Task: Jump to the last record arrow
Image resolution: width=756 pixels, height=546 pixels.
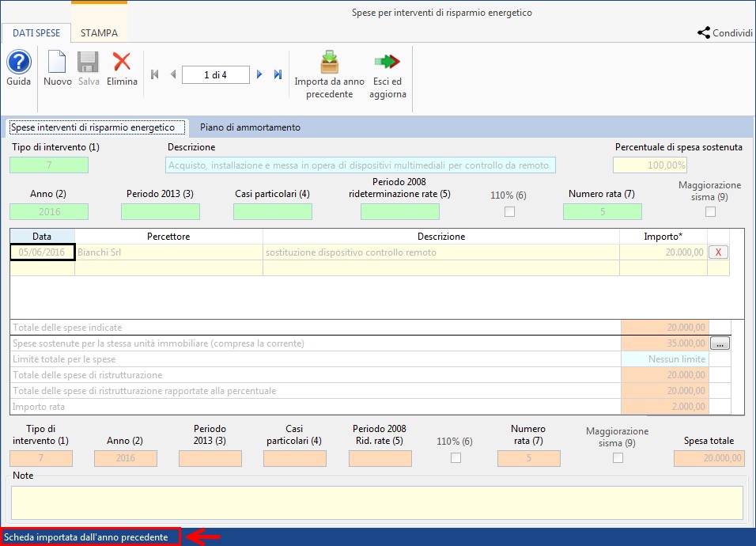Action: [x=278, y=74]
